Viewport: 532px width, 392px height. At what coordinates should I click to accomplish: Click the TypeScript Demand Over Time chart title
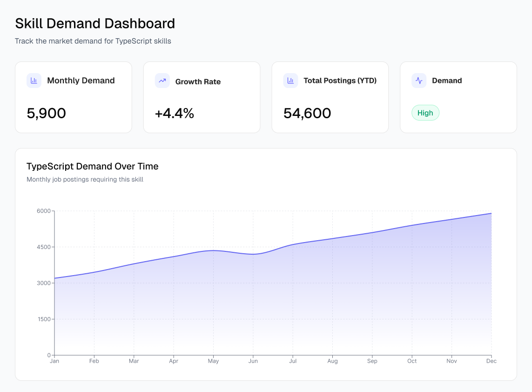tap(93, 166)
